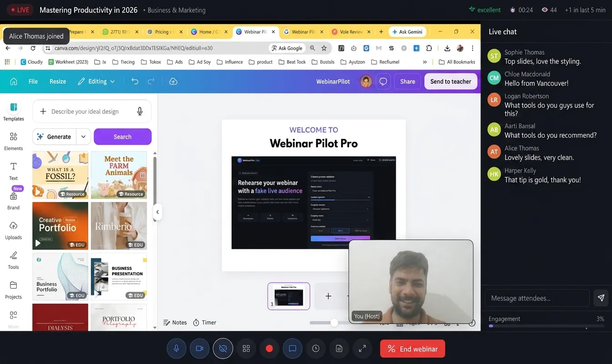Open the Canva File menu
612x364 pixels.
[33, 81]
